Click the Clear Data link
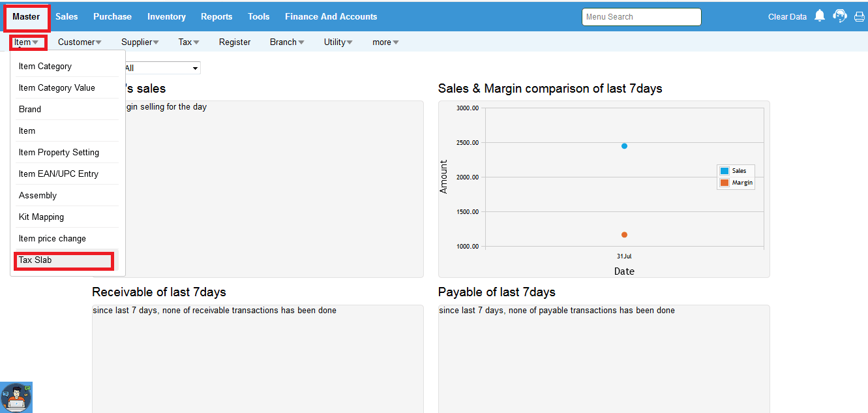868x413 pixels. (787, 17)
